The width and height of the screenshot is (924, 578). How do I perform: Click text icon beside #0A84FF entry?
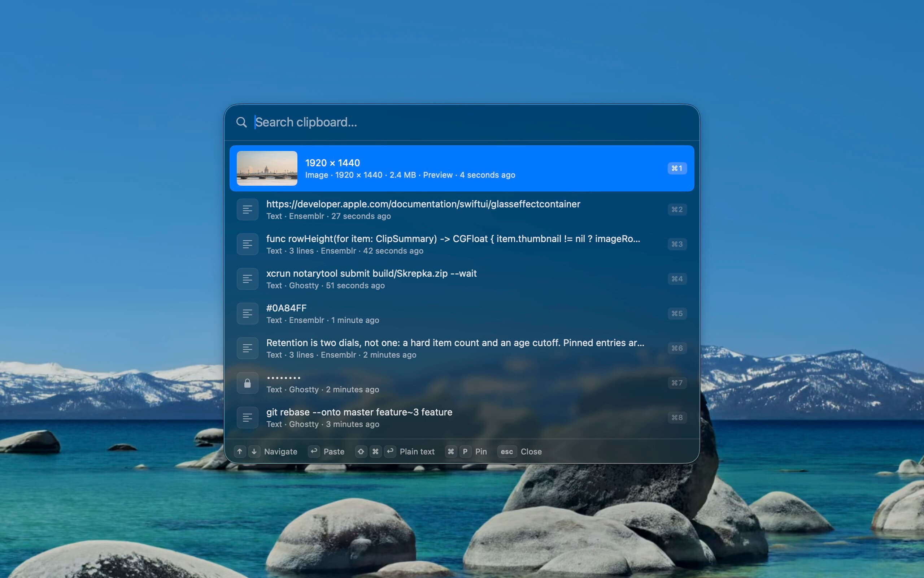point(247,314)
